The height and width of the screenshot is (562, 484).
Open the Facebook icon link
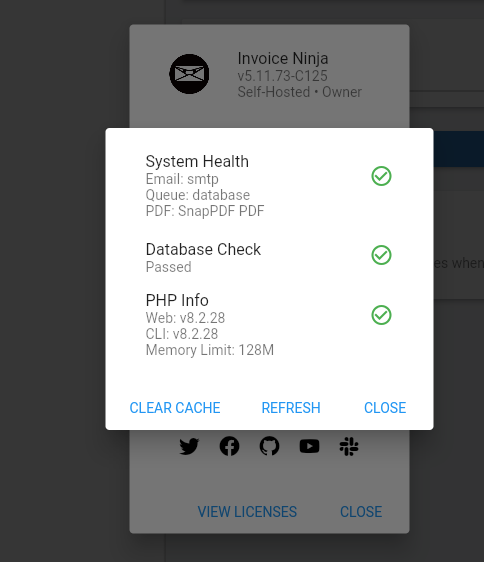coord(229,446)
